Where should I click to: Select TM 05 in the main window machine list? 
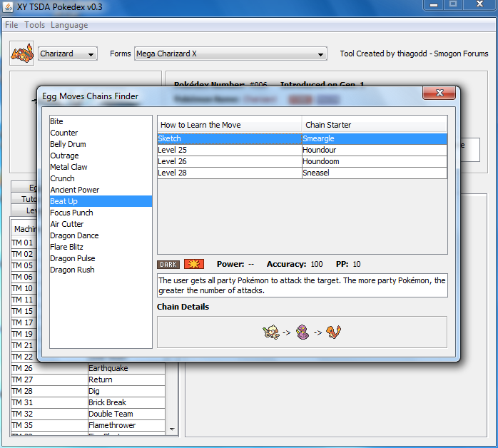(x=24, y=266)
